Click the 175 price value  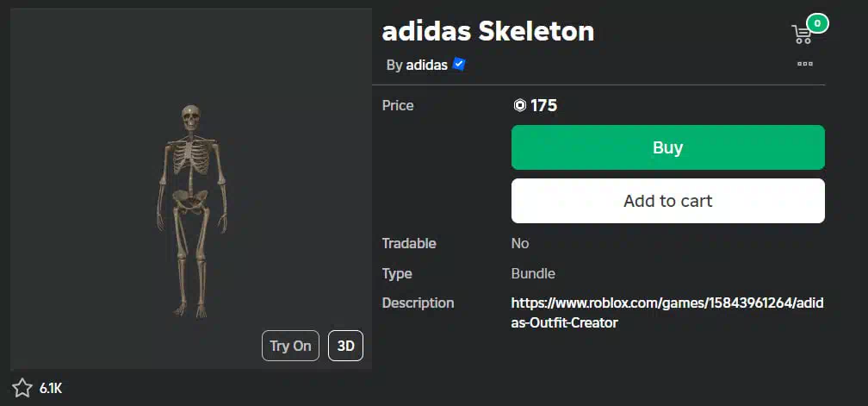point(543,105)
